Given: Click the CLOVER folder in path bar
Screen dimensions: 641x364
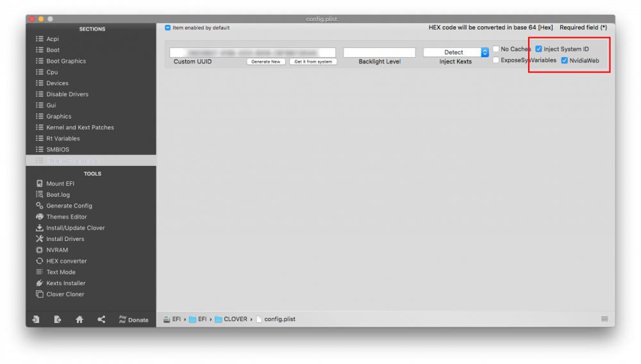Looking at the screenshot, I should pos(231,319).
